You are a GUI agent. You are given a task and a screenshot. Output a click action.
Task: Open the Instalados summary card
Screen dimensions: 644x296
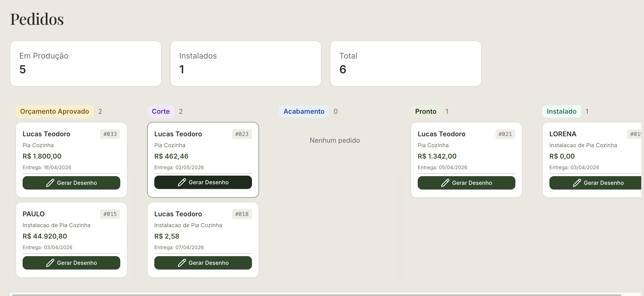(x=246, y=64)
